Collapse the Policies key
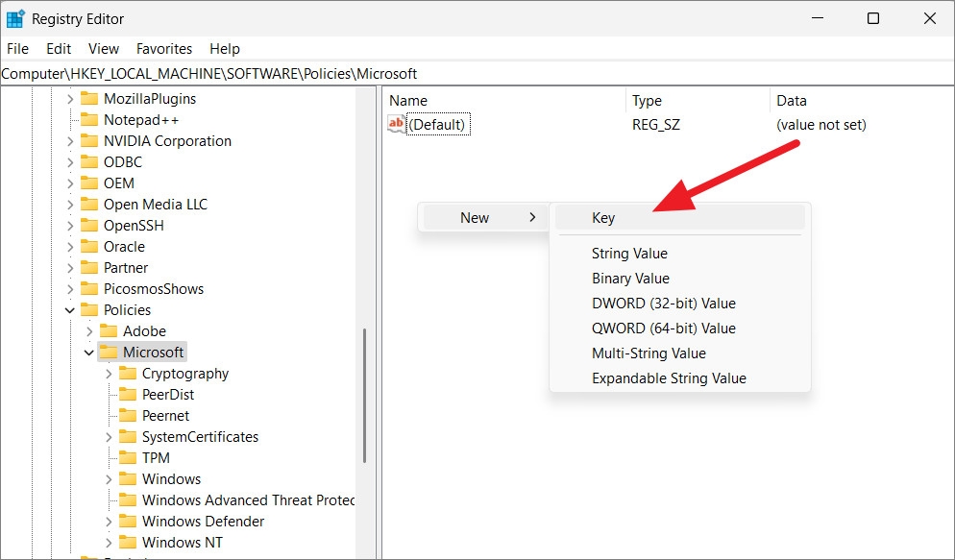The height and width of the screenshot is (560, 955). pyautogui.click(x=69, y=309)
